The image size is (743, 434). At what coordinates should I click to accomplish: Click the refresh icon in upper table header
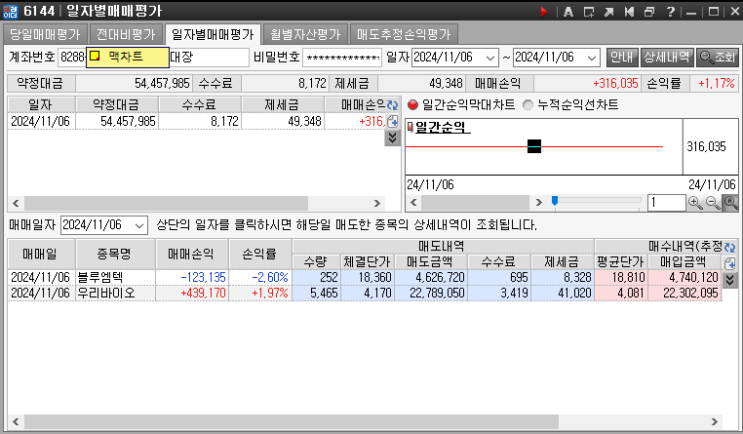click(392, 105)
